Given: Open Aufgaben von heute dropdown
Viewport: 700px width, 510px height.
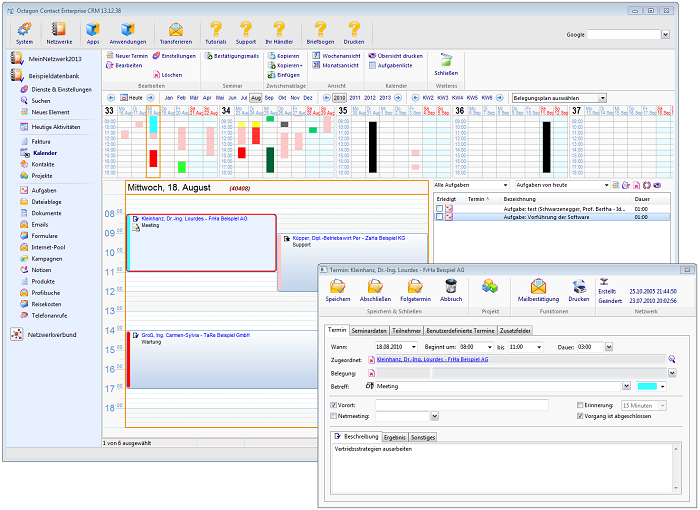Looking at the screenshot, I should 606,185.
